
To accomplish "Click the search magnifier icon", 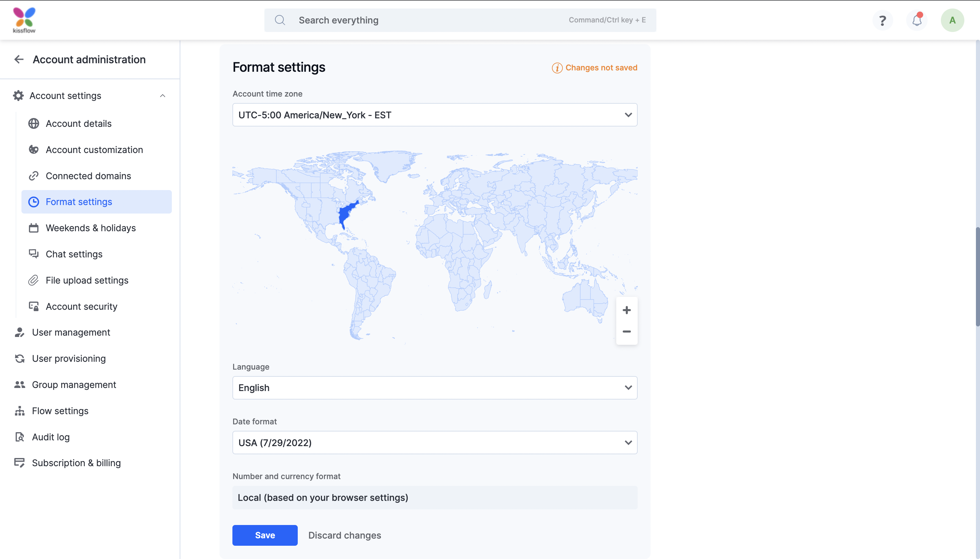I will coord(280,20).
